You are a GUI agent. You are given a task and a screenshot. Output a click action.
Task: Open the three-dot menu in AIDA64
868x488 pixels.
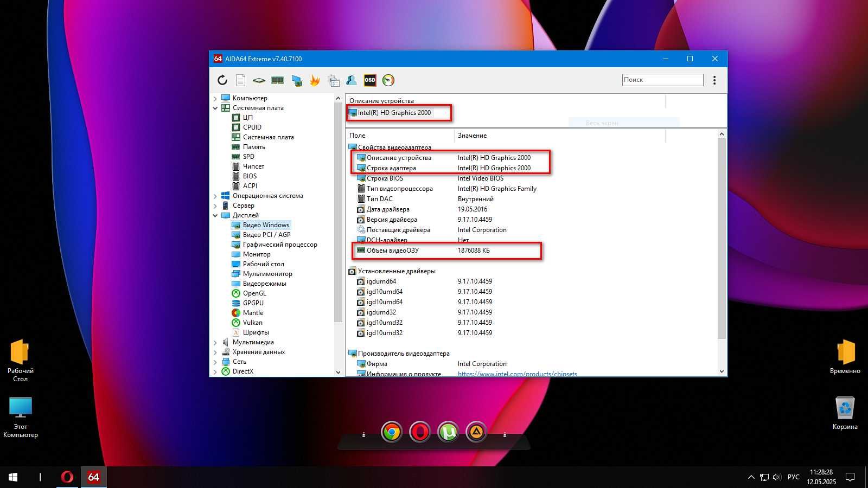714,80
